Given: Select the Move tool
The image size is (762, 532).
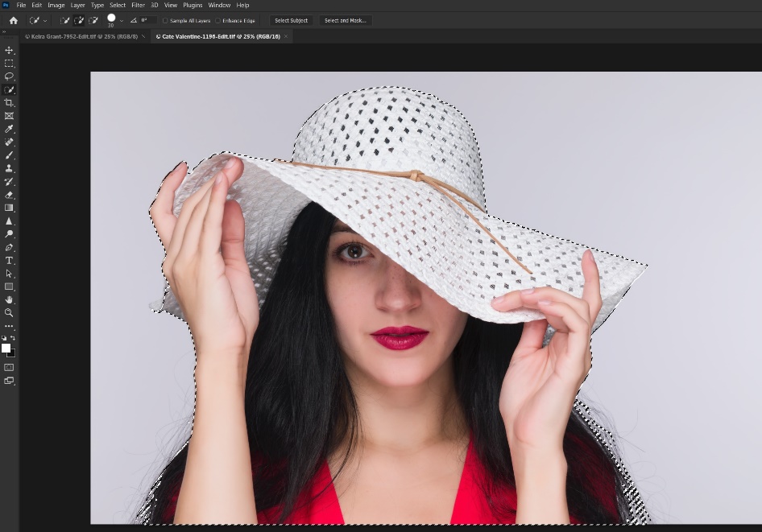Looking at the screenshot, I should 10,50.
